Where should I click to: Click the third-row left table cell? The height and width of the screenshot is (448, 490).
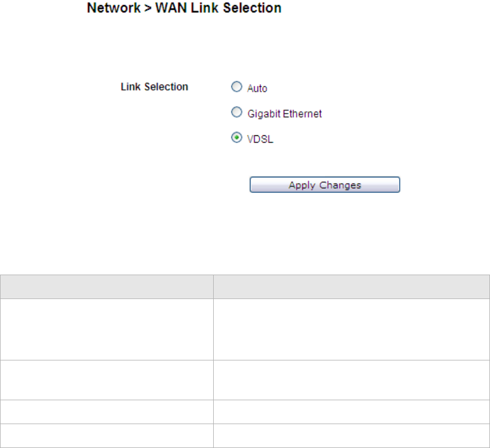pos(107,412)
